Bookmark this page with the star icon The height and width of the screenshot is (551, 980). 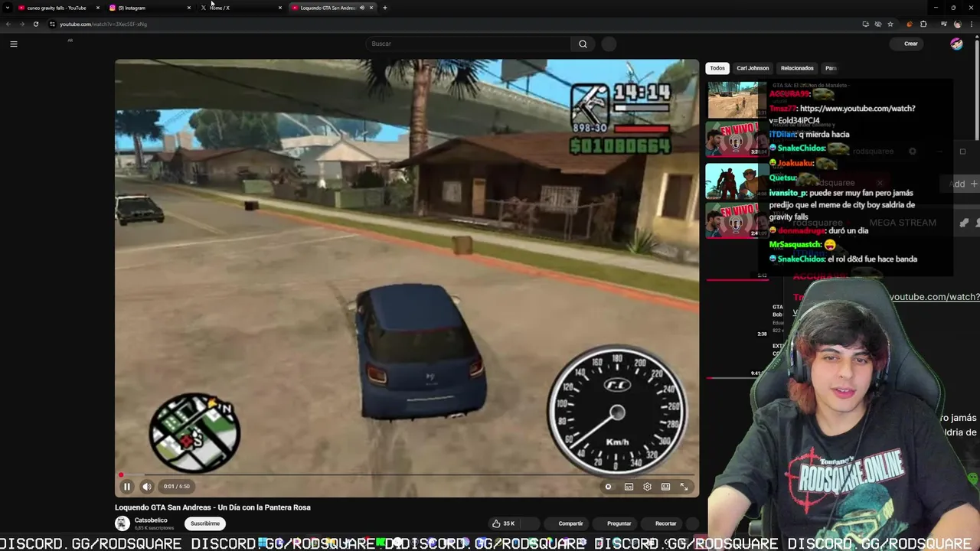click(x=890, y=24)
